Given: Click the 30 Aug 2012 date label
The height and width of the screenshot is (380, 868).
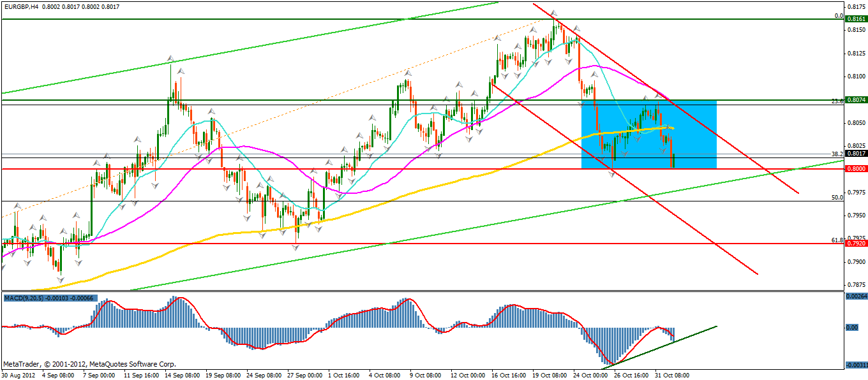Looking at the screenshot, I should click(x=19, y=375).
